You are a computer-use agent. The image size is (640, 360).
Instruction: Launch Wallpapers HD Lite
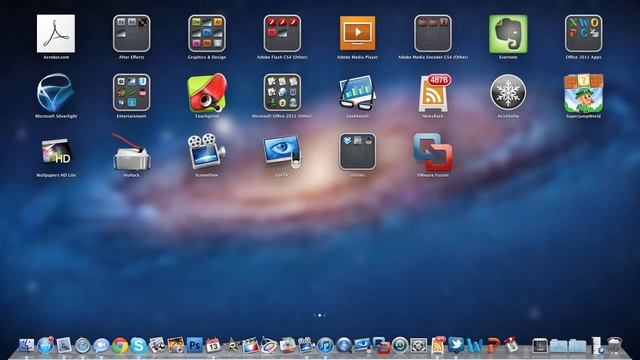56,151
